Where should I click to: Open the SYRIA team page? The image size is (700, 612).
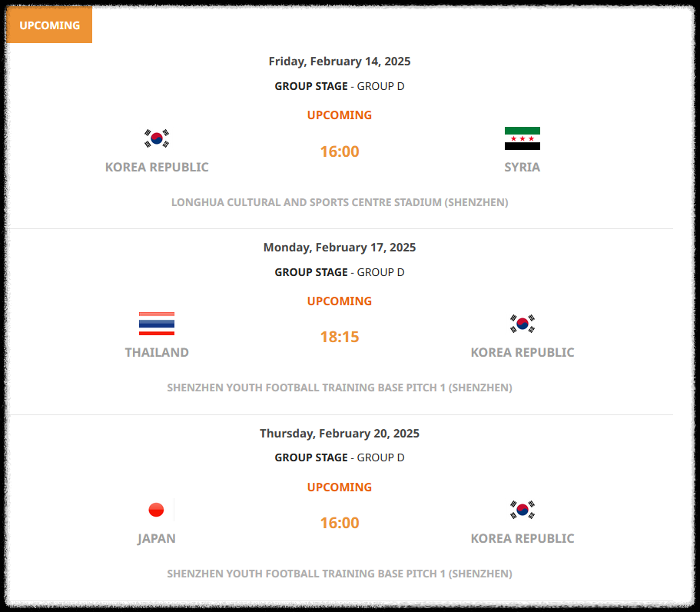pos(523,167)
